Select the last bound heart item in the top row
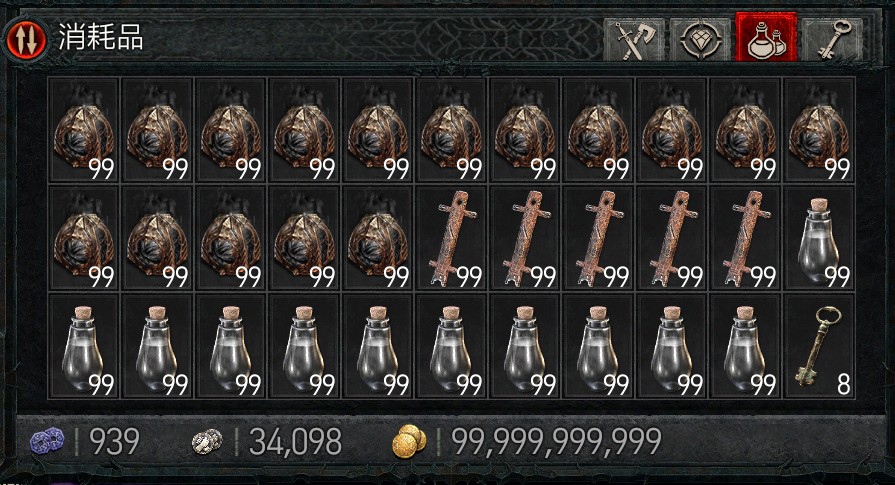Screen dimensions: 895x485 point(819,130)
